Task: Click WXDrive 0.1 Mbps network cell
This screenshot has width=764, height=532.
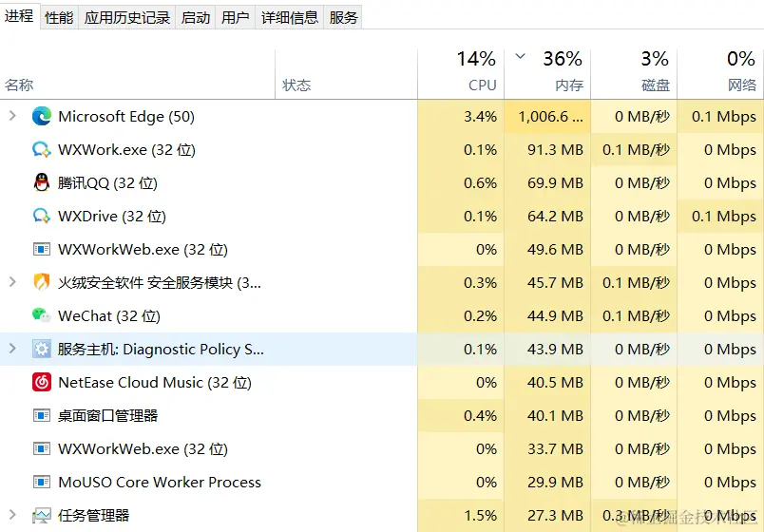Action: point(720,216)
